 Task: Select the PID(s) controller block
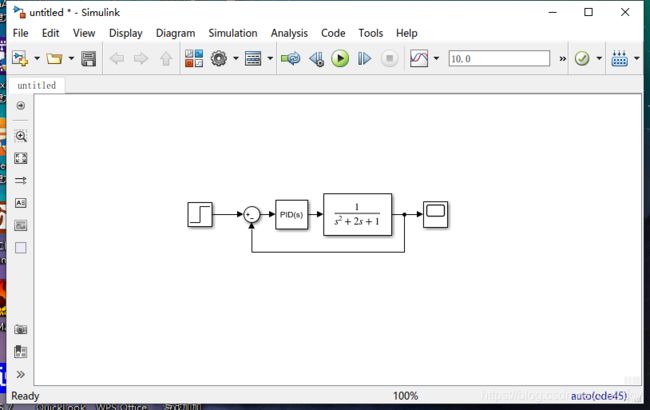tap(291, 214)
